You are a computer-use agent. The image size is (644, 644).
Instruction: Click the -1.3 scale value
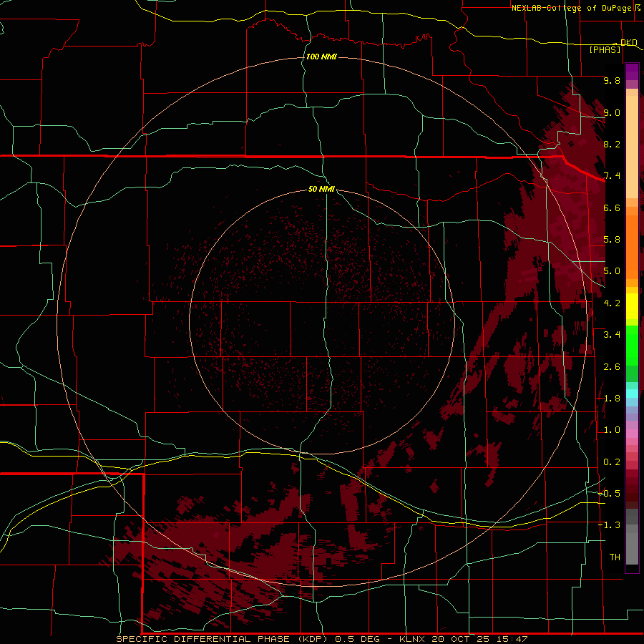(610, 525)
